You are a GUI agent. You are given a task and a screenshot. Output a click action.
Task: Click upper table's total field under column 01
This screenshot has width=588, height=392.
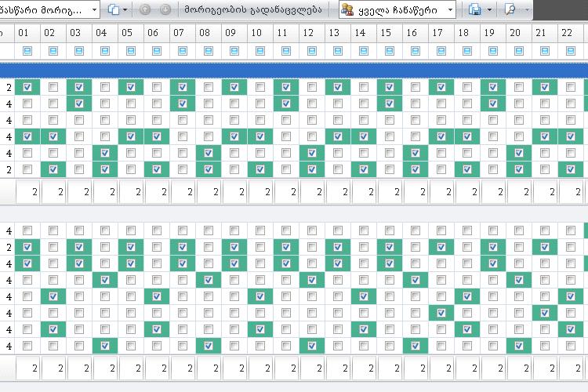pos(27,192)
